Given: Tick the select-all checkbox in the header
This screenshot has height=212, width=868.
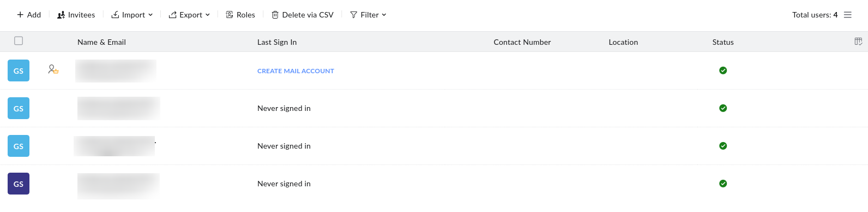Looking at the screenshot, I should tap(19, 40).
